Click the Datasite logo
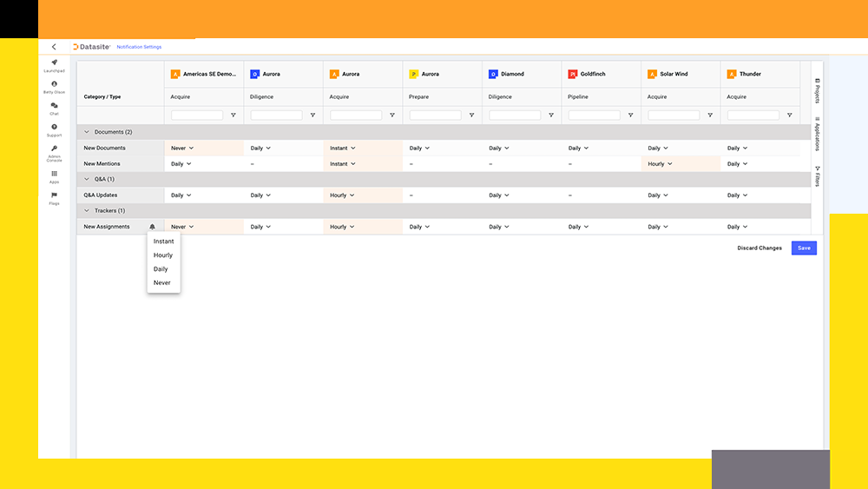 [x=91, y=47]
